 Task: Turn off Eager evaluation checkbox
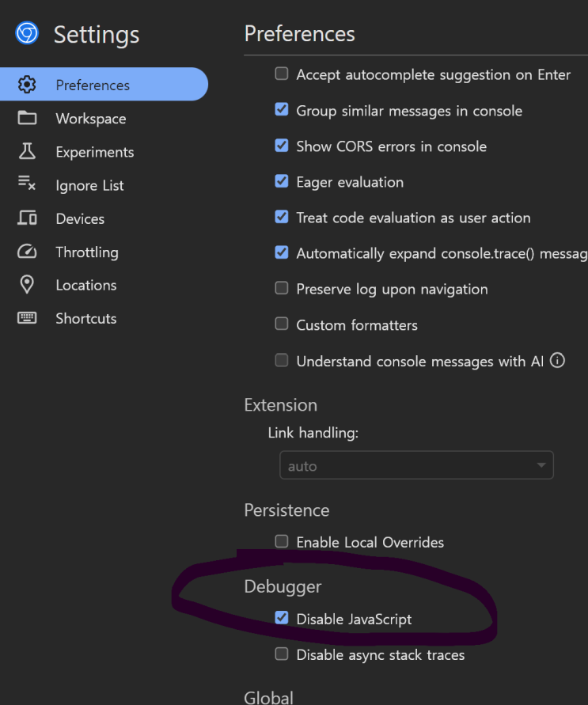click(282, 181)
